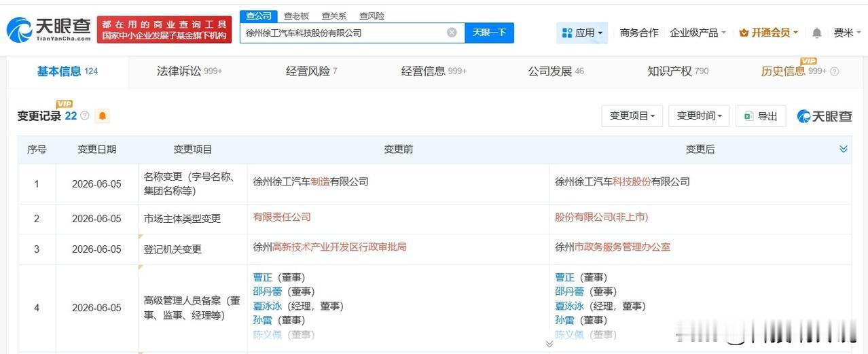
Task: Open the 商务合作 link
Action: pos(639,33)
